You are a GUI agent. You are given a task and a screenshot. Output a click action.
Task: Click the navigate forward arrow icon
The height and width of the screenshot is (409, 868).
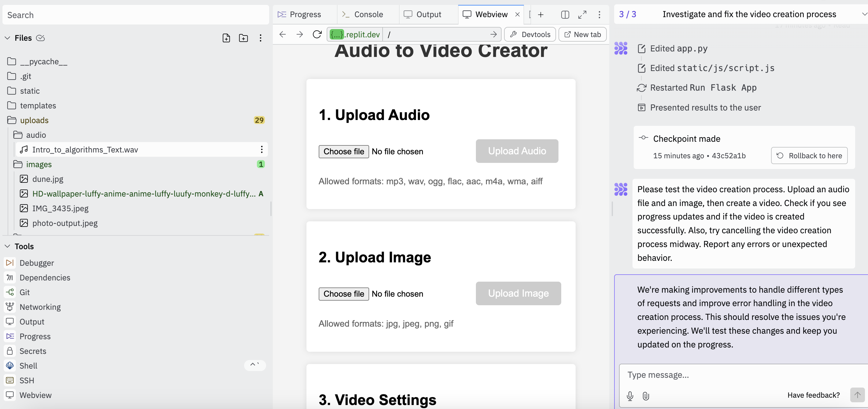tap(299, 34)
